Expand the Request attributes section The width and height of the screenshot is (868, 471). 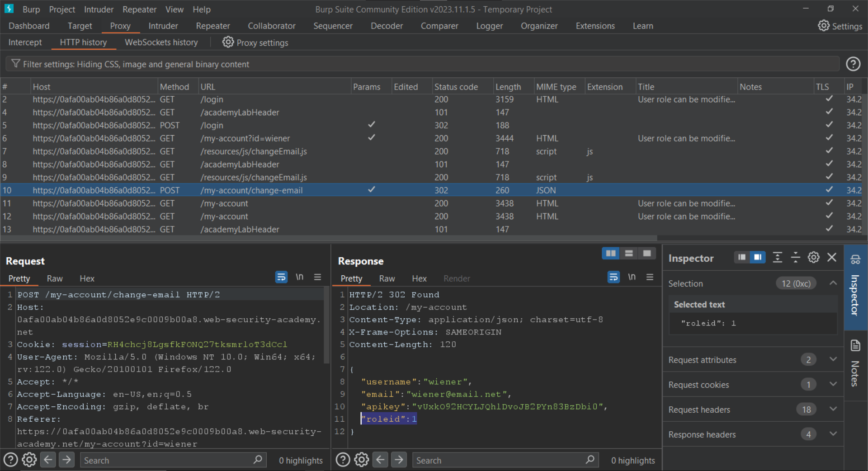(x=833, y=359)
